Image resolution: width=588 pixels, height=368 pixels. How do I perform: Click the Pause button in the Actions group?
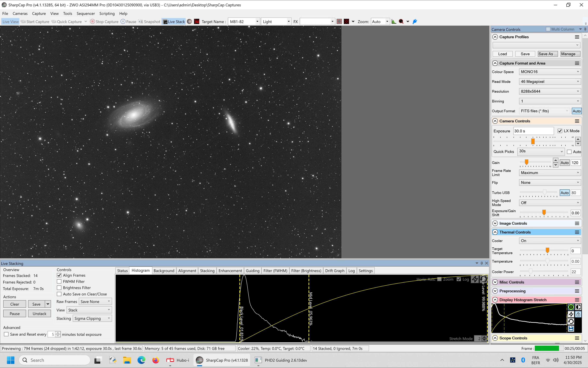15,314
